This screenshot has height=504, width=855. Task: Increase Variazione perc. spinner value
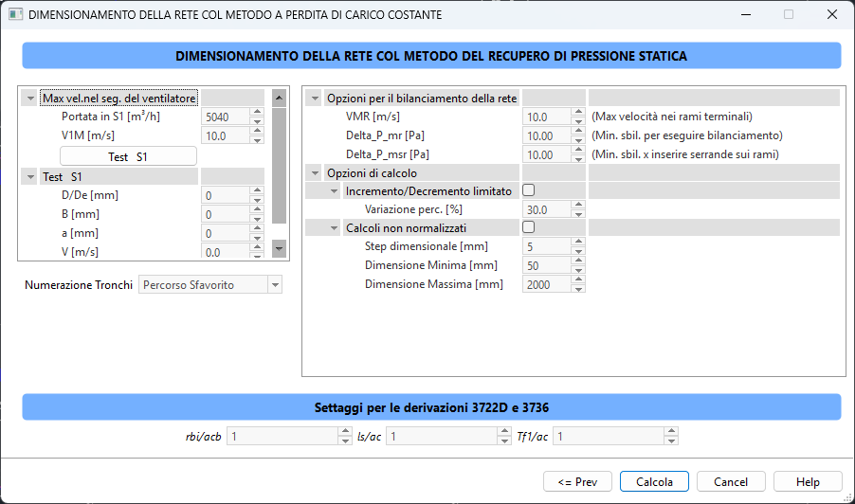[x=578, y=205]
